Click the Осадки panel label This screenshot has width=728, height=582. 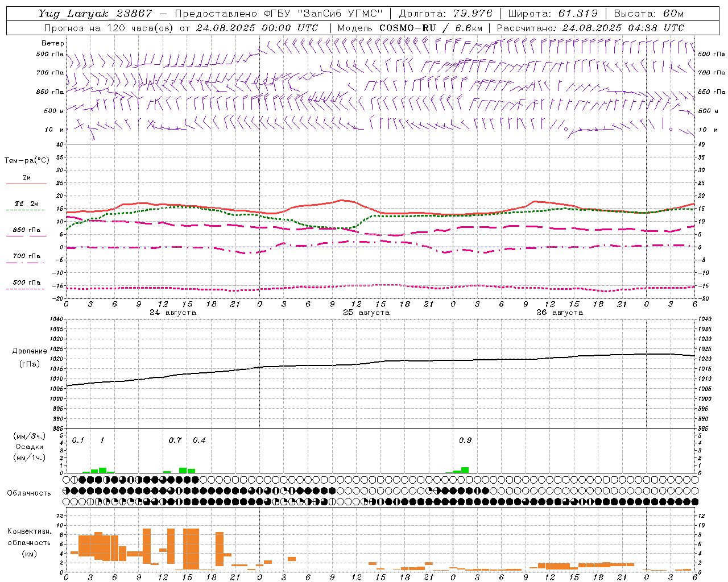pyautogui.click(x=29, y=447)
